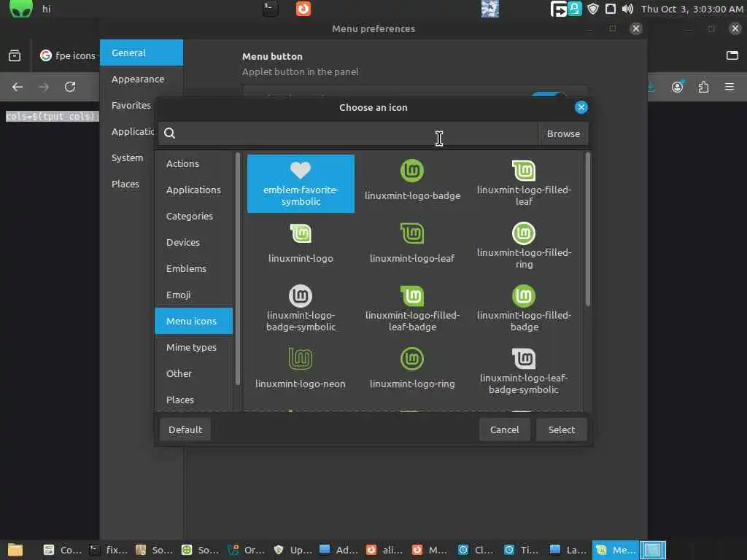The image size is (747, 560).
Task: Click the Default button
Action: click(185, 429)
